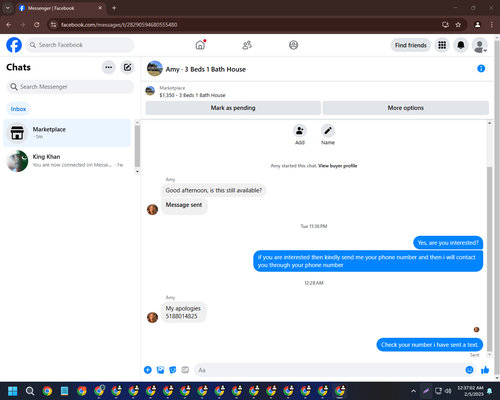Click the Mark as pending button
500x400 pixels.
tap(233, 108)
